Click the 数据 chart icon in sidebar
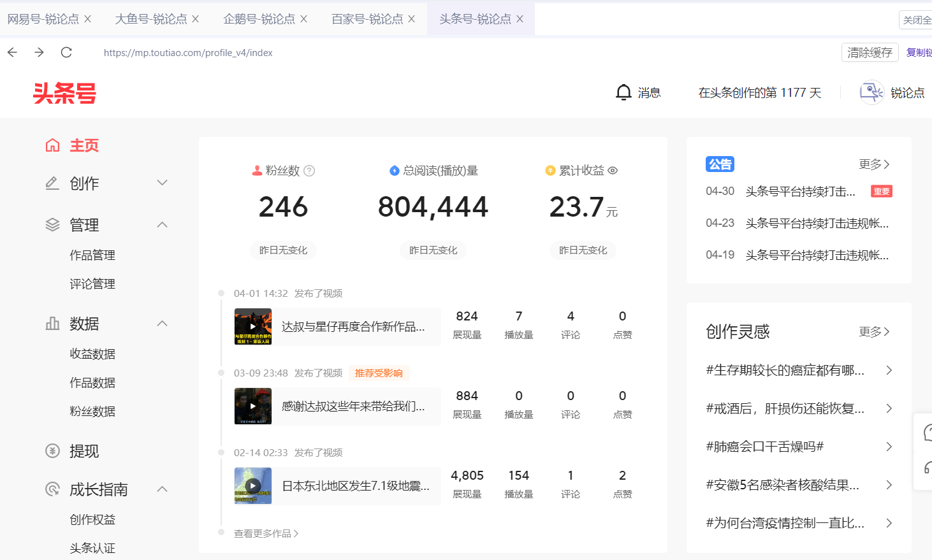The height and width of the screenshot is (560, 932). click(53, 324)
